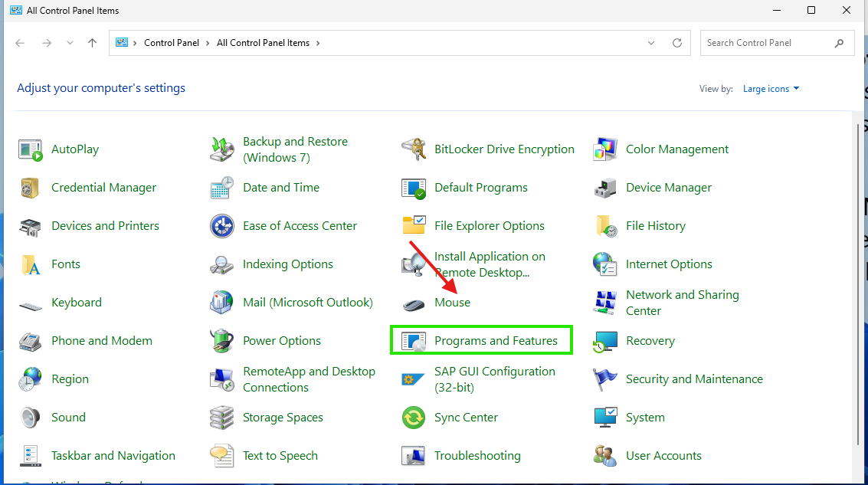
Task: Click the Region globe icon
Action: pyautogui.click(x=30, y=379)
